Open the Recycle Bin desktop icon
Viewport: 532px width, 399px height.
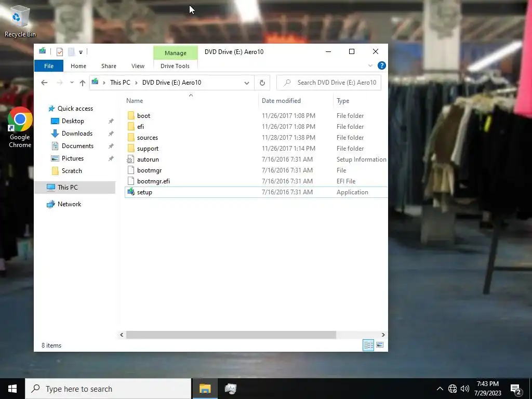tap(20, 21)
